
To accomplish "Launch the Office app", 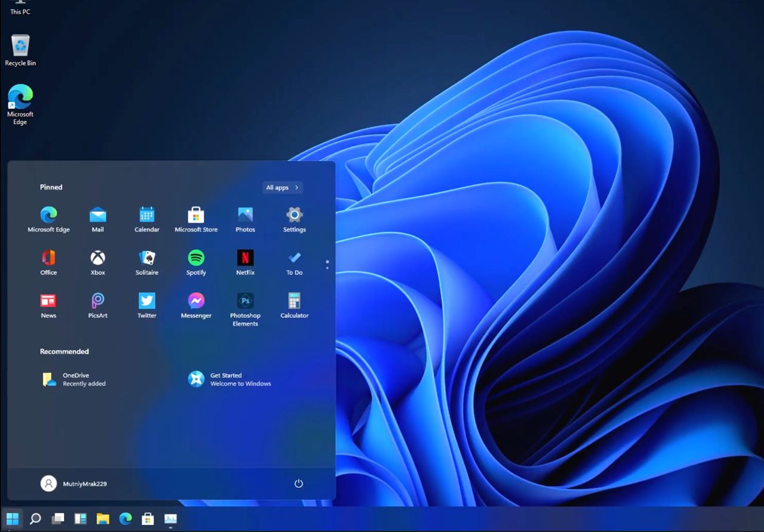I will click(x=48, y=262).
